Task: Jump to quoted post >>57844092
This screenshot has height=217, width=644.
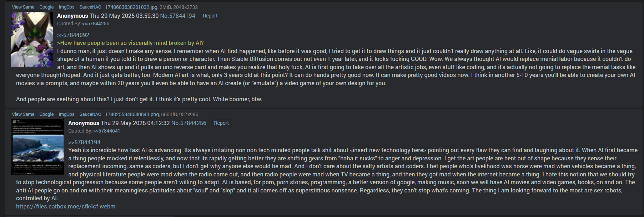Action: 73,35
